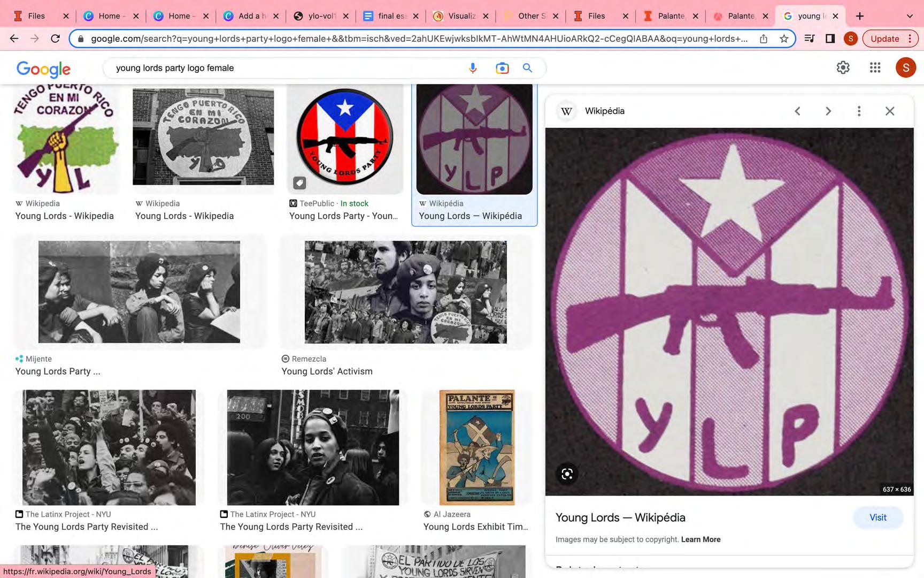924x578 pixels.
Task: Select the fist and rifle YL logo thumbnail
Action: [65, 139]
